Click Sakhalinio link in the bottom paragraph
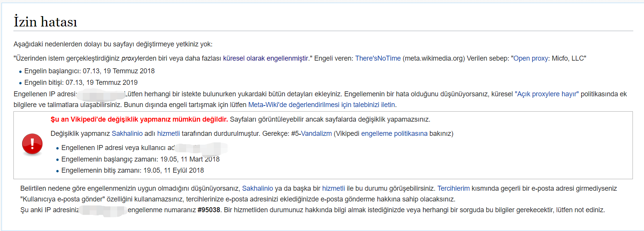 pos(257,188)
